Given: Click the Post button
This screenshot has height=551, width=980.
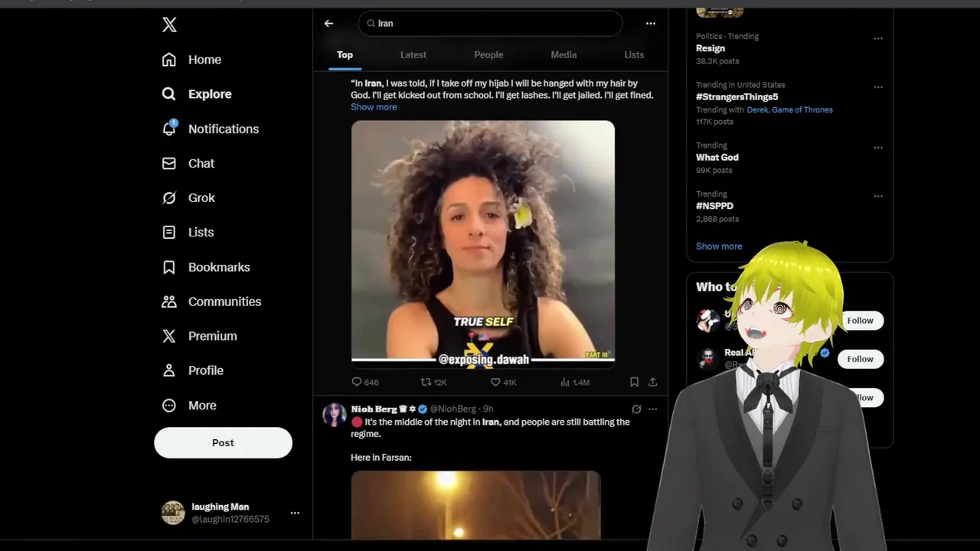Looking at the screenshot, I should pyautogui.click(x=223, y=443).
